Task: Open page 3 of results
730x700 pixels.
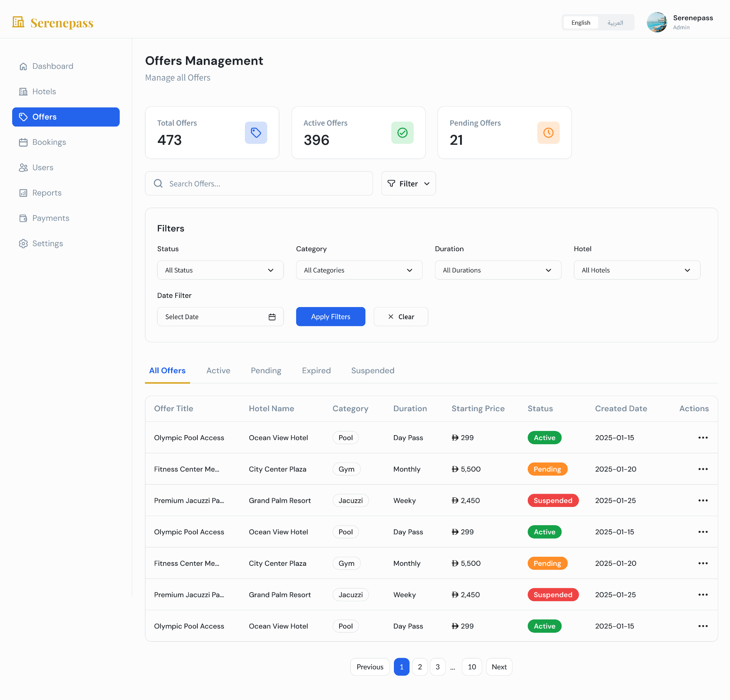Action: click(x=438, y=667)
